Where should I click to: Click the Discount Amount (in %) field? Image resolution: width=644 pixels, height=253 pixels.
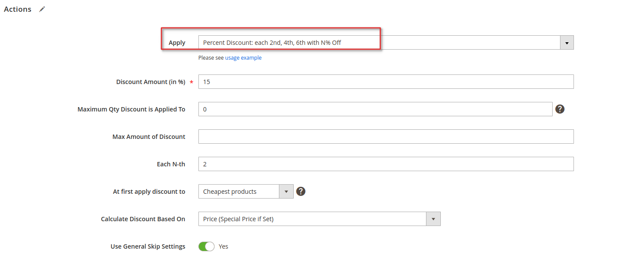[x=386, y=82]
